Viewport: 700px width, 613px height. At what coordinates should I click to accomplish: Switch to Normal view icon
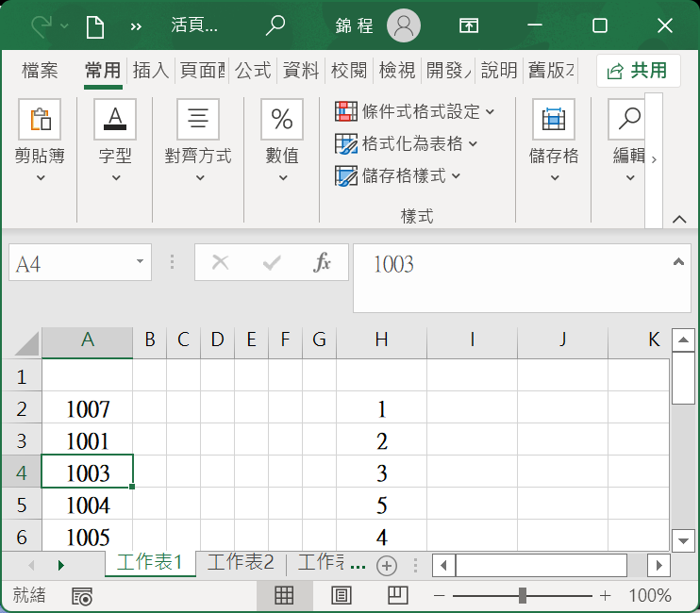point(284,596)
